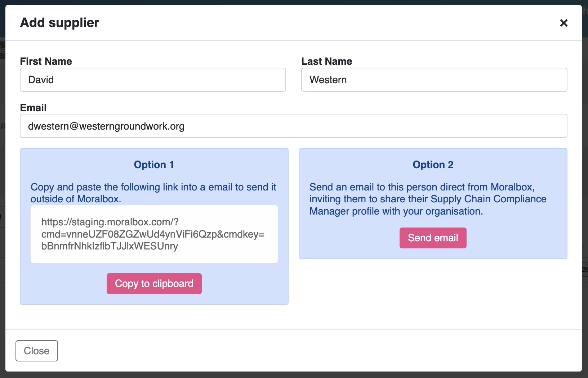Click the Option 1 instruction text
The image size is (588, 378).
click(x=154, y=193)
